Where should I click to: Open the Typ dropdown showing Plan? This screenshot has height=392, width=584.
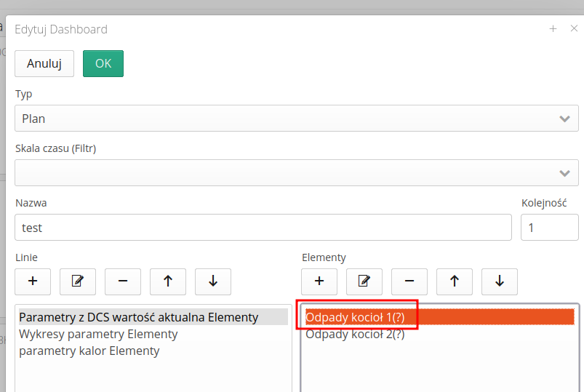[297, 119]
